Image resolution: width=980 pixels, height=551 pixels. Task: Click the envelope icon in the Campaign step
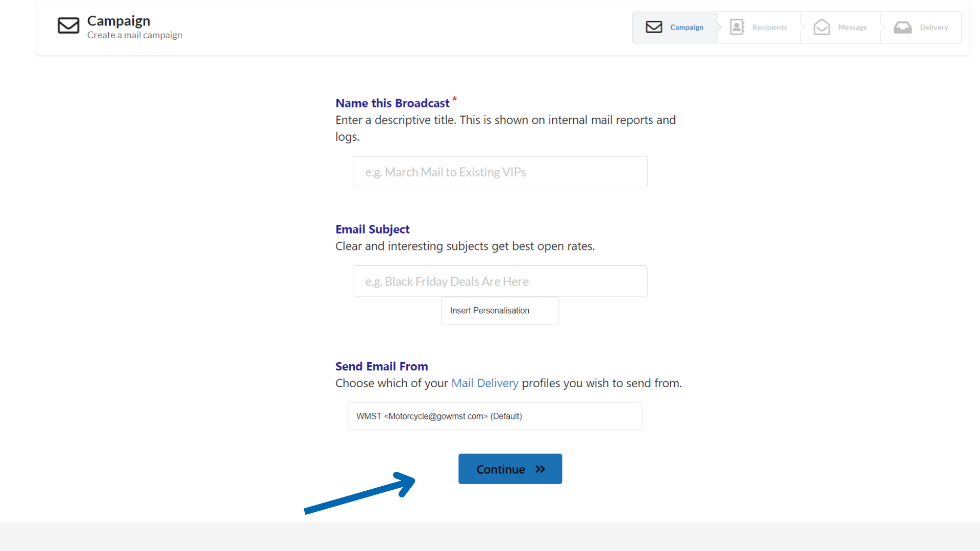pyautogui.click(x=654, y=27)
